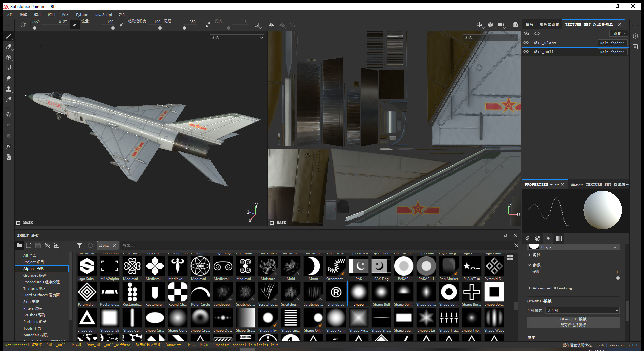Select the Paint brush tool

(x=9, y=36)
